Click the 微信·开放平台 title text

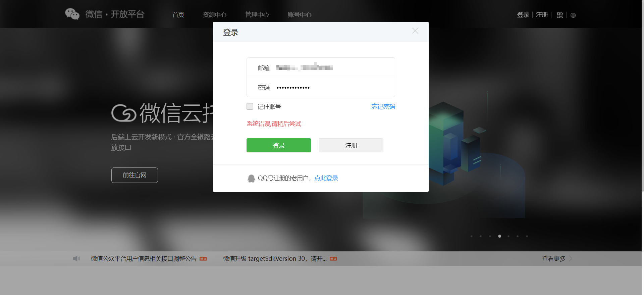tap(115, 14)
